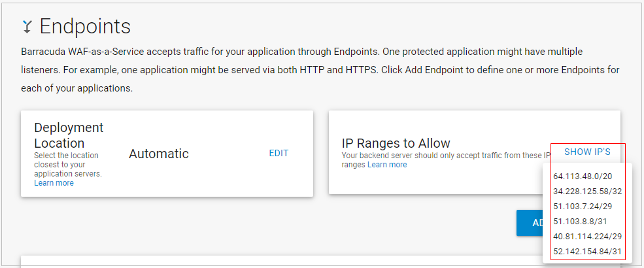Click the Endpoints page title

click(85, 26)
